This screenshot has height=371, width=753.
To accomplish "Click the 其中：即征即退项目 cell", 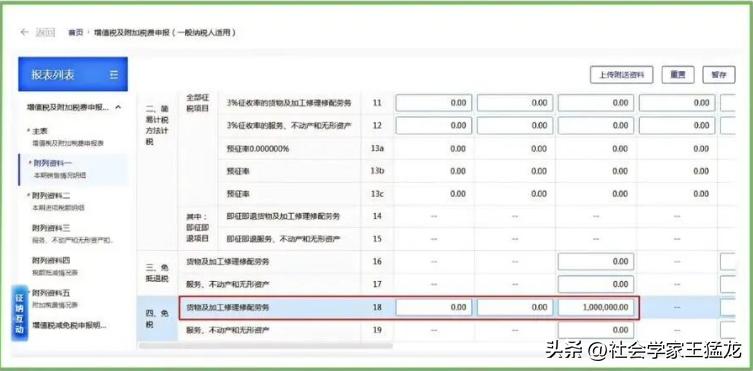I will tap(197, 227).
